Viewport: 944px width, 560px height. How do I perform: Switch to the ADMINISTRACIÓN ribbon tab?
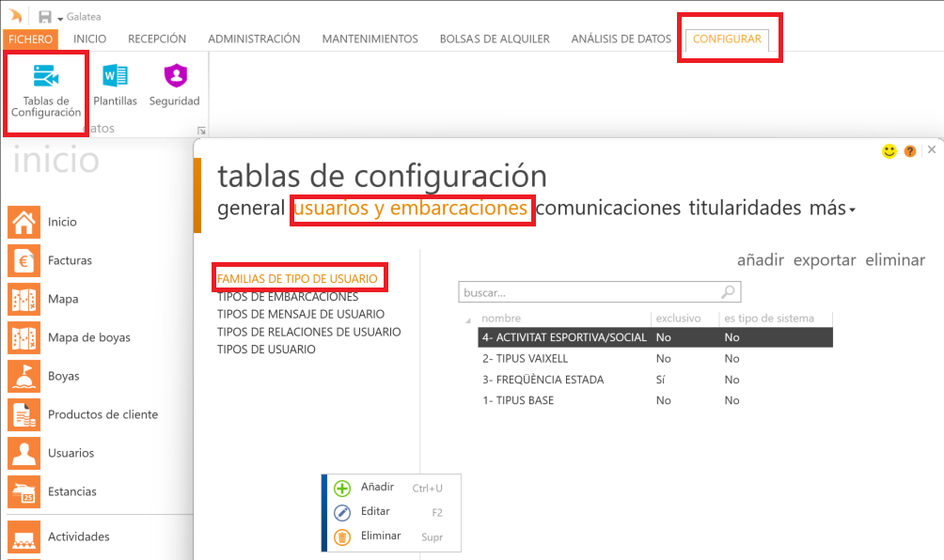click(x=254, y=39)
